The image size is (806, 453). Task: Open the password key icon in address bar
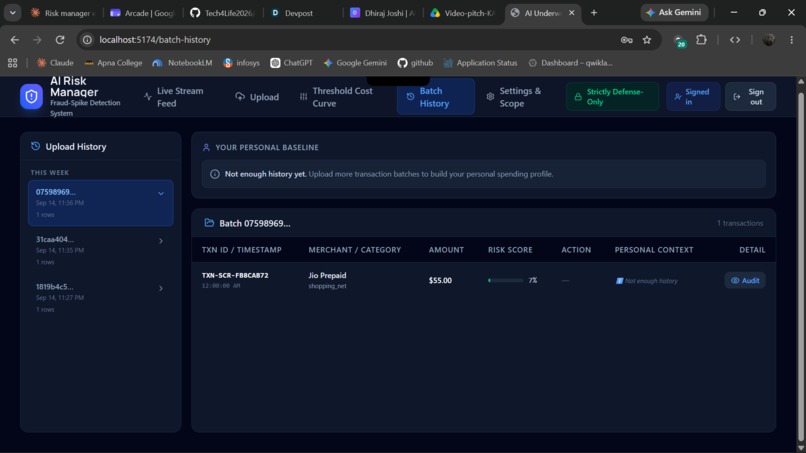[626, 40]
